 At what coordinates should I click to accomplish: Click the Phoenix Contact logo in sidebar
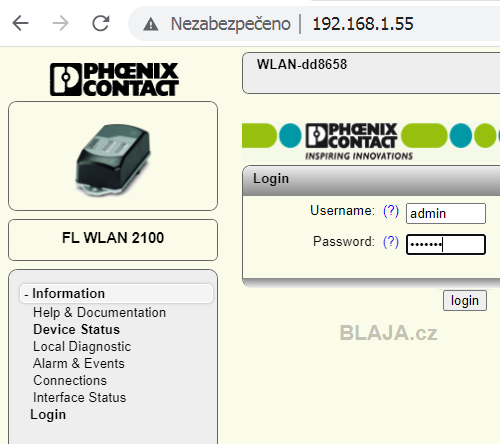tap(114, 79)
